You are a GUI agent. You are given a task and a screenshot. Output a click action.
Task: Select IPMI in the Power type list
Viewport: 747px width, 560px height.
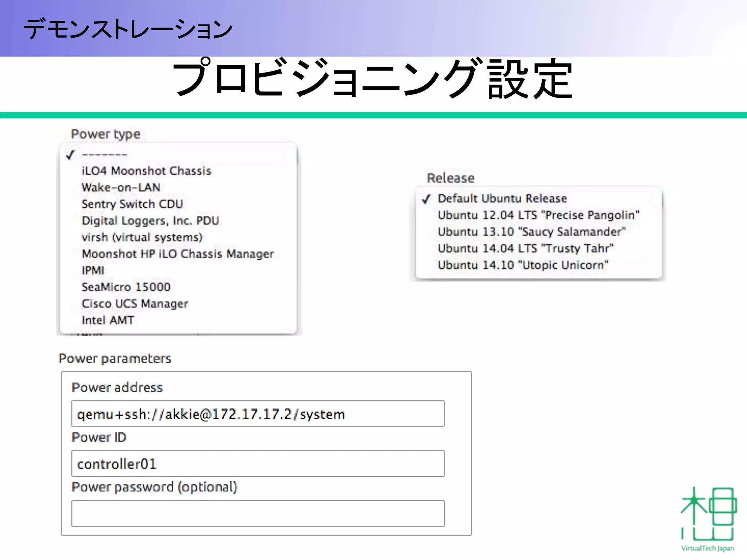pyautogui.click(x=178, y=271)
